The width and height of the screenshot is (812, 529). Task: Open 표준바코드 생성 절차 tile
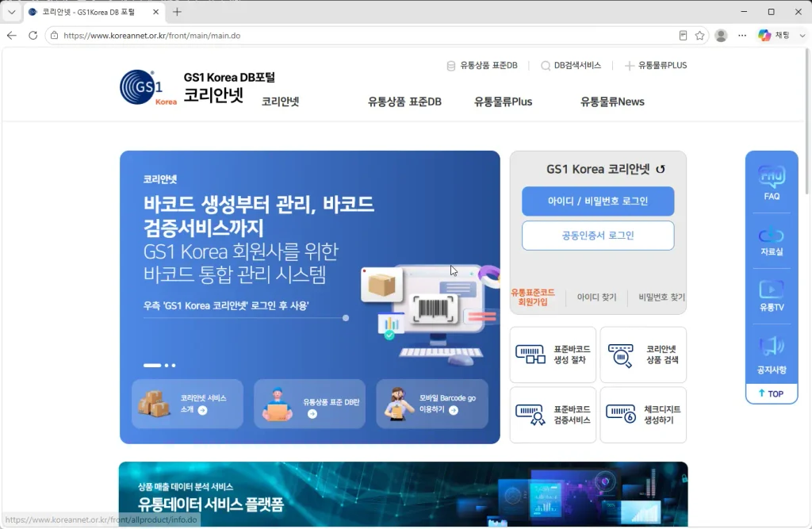[553, 355]
